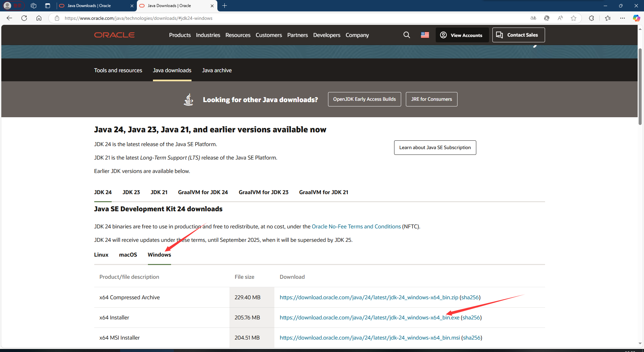The width and height of the screenshot is (644, 352).
Task: Add page to favorites star icon
Action: (x=574, y=18)
